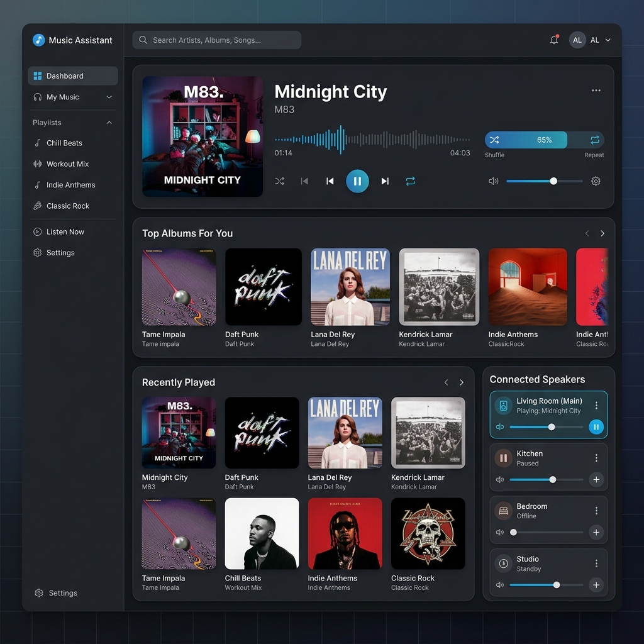644x644 pixels.
Task: Open Settings at the sidebar bottom
Action: pos(62,592)
